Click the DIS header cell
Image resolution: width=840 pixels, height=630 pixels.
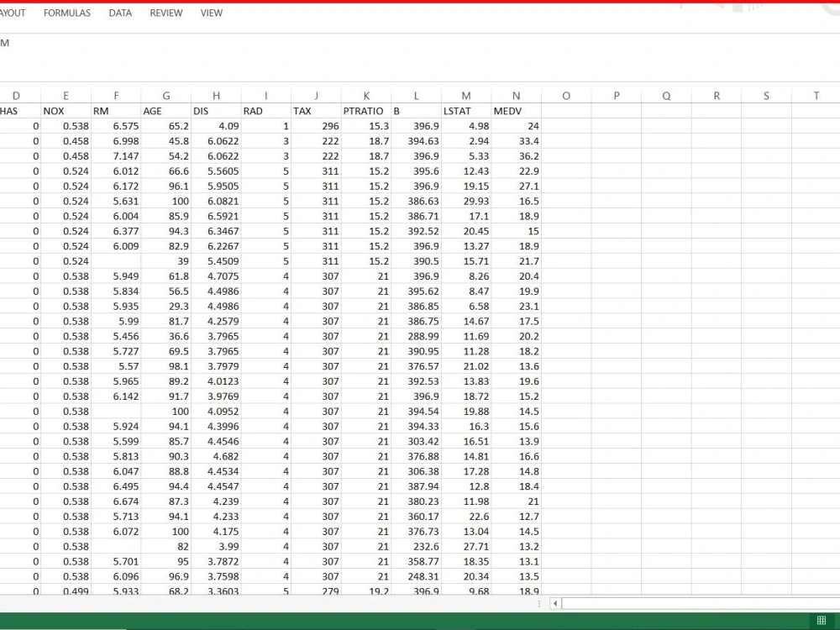coord(217,111)
